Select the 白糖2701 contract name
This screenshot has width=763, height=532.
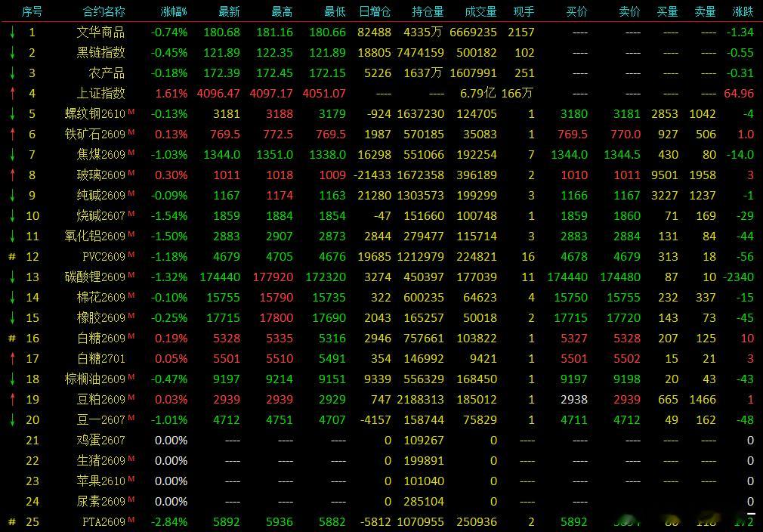[100, 359]
